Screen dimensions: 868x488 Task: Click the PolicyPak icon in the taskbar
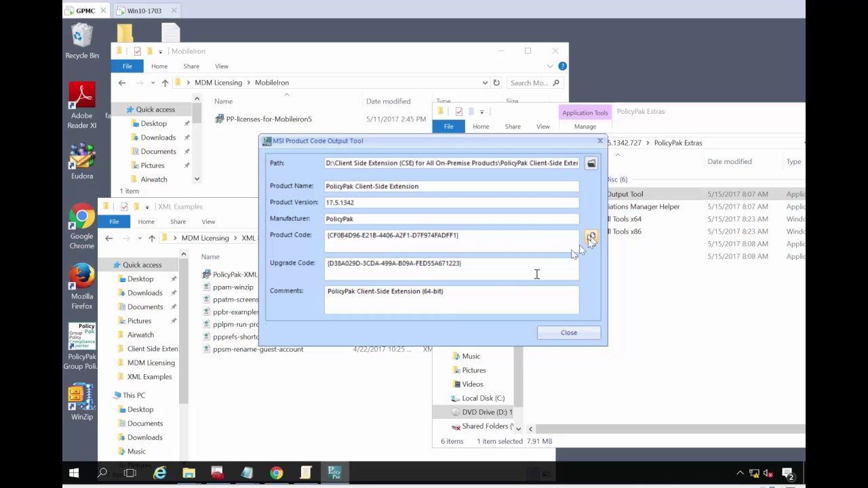coord(335,473)
